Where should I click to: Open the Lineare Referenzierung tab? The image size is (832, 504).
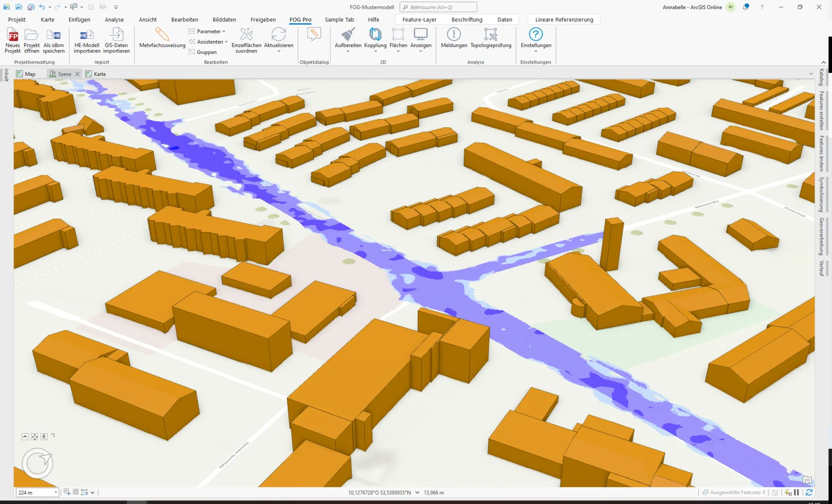coord(564,19)
